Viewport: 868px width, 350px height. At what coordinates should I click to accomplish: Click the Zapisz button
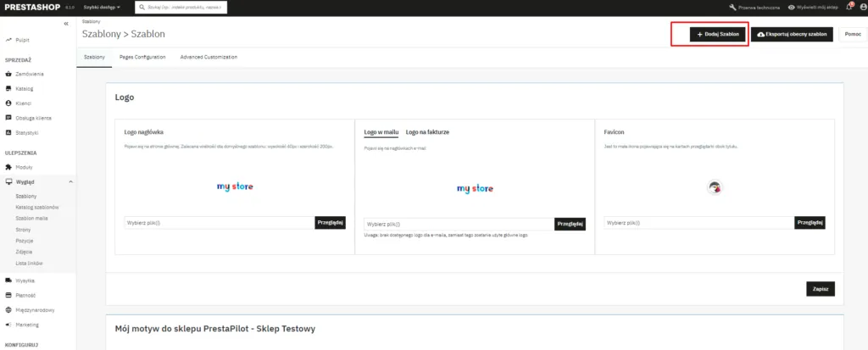(x=820, y=289)
